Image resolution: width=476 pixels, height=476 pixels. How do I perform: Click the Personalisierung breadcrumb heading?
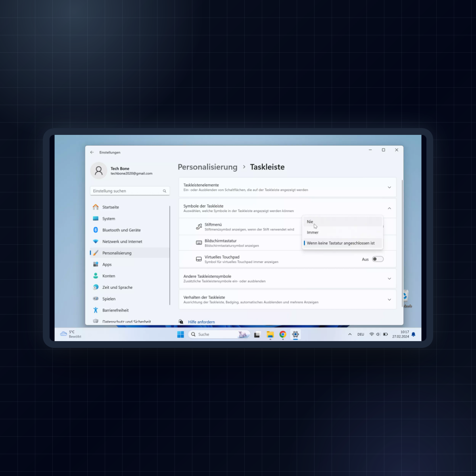coord(207,167)
